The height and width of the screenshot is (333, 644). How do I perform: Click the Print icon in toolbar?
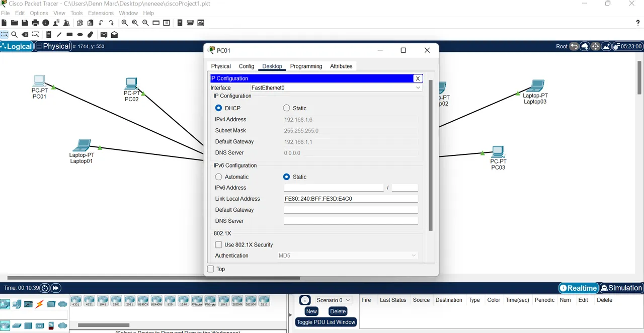[x=35, y=23]
